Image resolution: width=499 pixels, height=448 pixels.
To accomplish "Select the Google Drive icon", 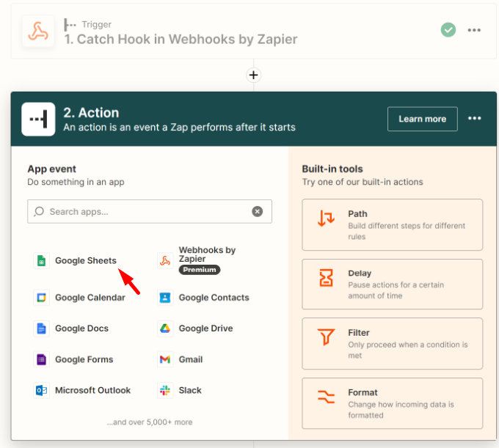I will point(165,328).
